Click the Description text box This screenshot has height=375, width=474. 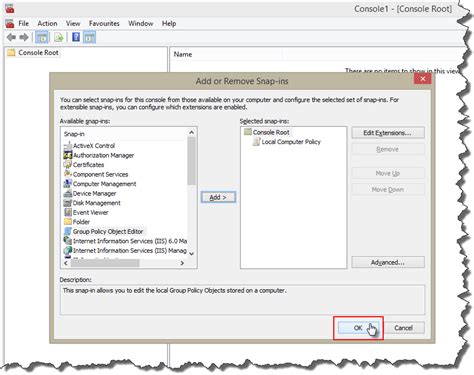pyautogui.click(x=243, y=300)
